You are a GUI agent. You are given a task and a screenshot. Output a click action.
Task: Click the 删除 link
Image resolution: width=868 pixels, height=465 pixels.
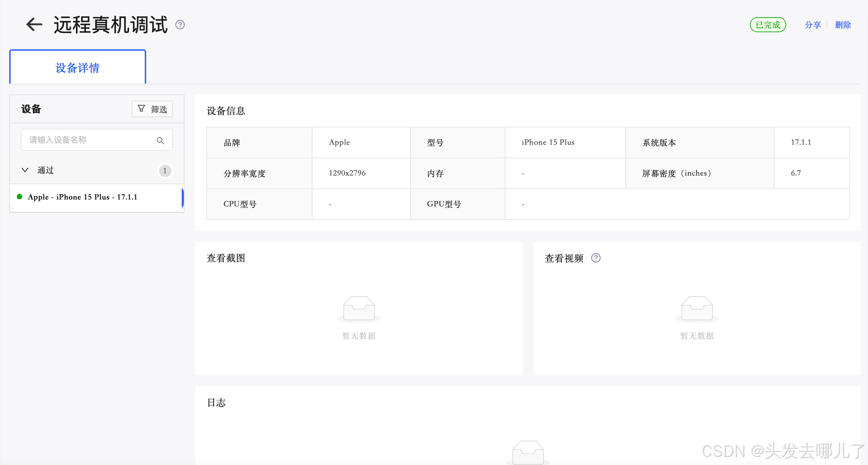point(843,25)
